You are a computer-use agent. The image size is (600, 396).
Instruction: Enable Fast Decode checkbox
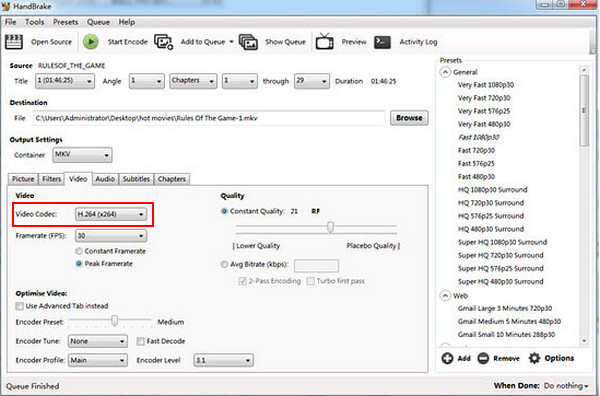[140, 341]
